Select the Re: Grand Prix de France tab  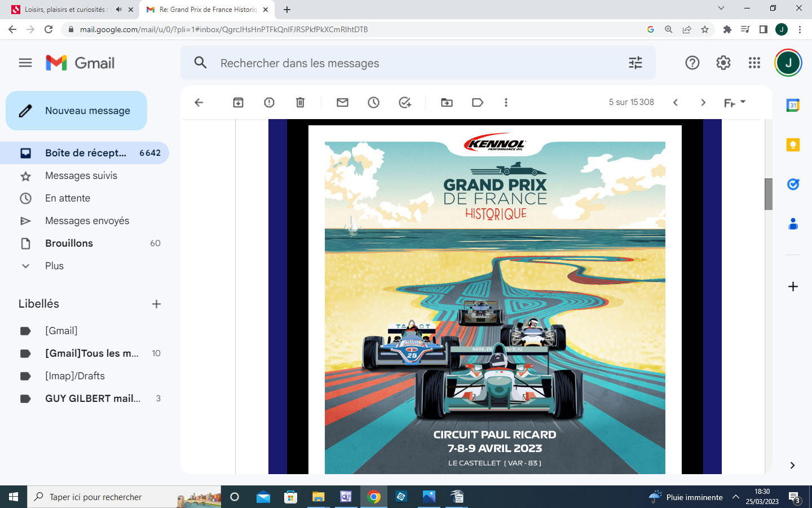tap(207, 10)
